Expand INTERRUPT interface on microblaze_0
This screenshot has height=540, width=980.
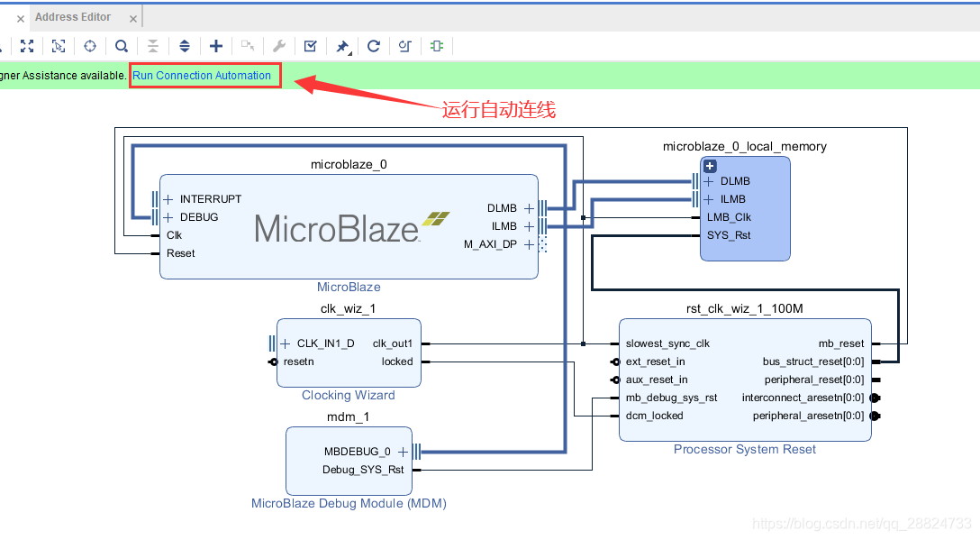click(168, 199)
